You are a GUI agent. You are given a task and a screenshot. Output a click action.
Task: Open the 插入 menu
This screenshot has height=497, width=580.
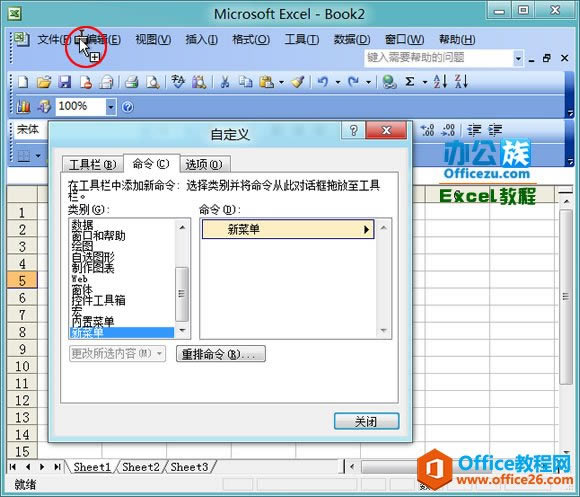(202, 40)
